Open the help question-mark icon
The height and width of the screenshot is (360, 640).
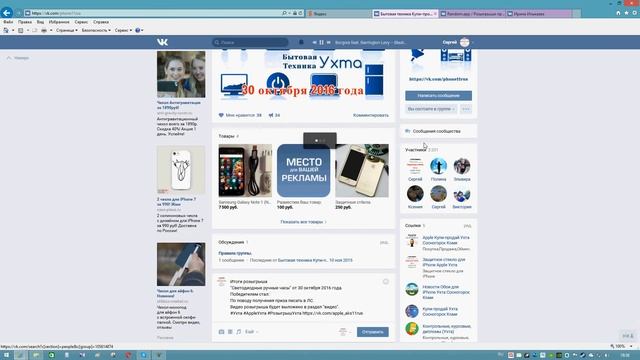coord(138,30)
